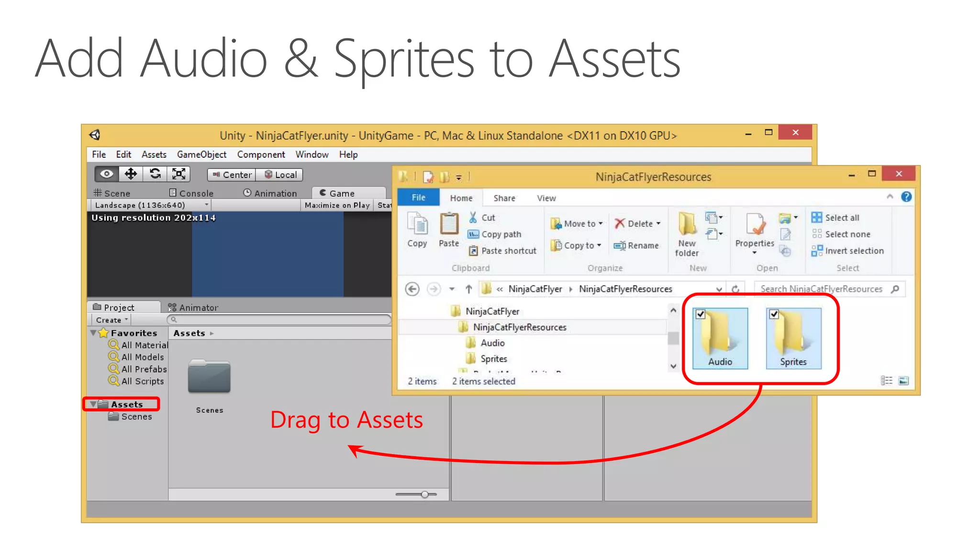980x551 pixels.
Task: Uncheck the Sprites folder checkbox
Action: click(x=774, y=314)
